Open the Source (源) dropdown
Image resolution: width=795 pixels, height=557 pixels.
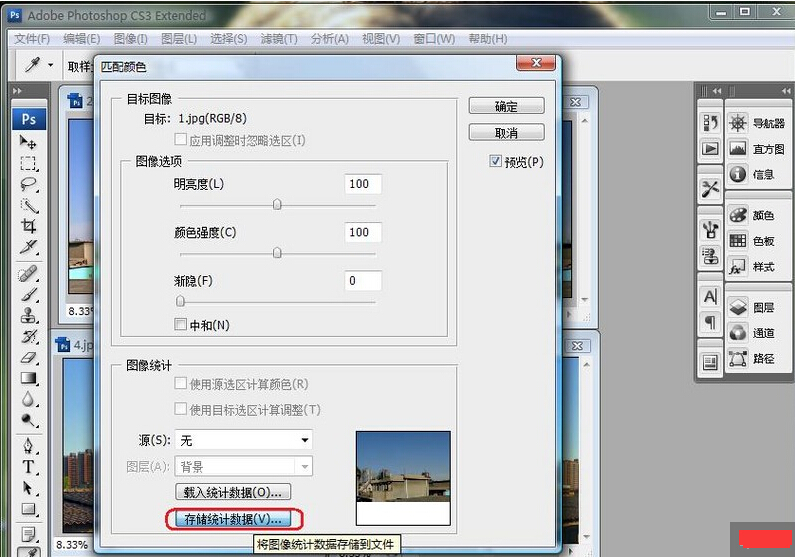pyautogui.click(x=244, y=440)
